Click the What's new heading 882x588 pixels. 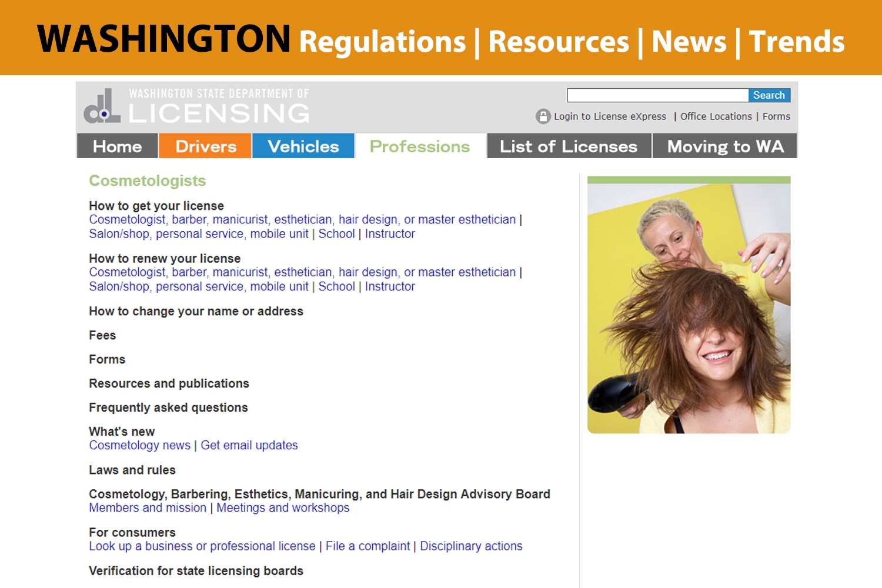click(122, 432)
